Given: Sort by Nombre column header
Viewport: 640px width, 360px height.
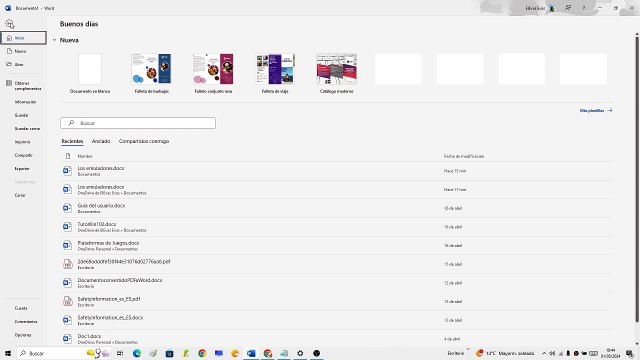Looking at the screenshot, I should (x=85, y=156).
